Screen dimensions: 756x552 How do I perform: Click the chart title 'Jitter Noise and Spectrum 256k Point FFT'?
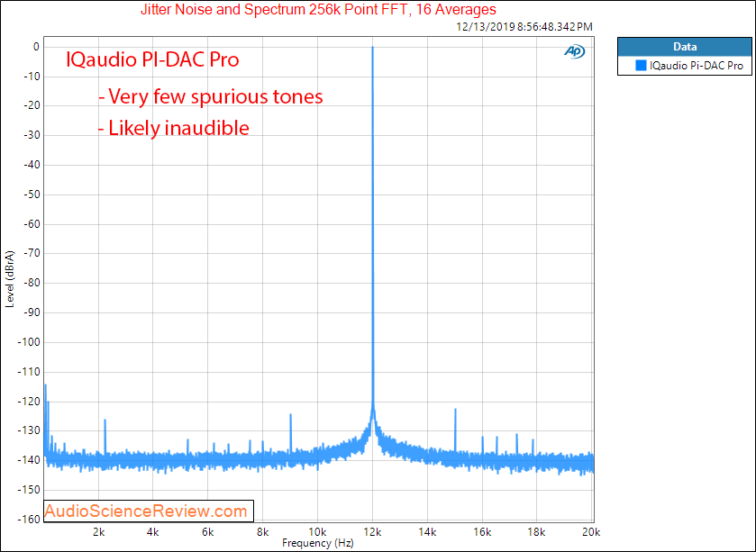(x=275, y=9)
